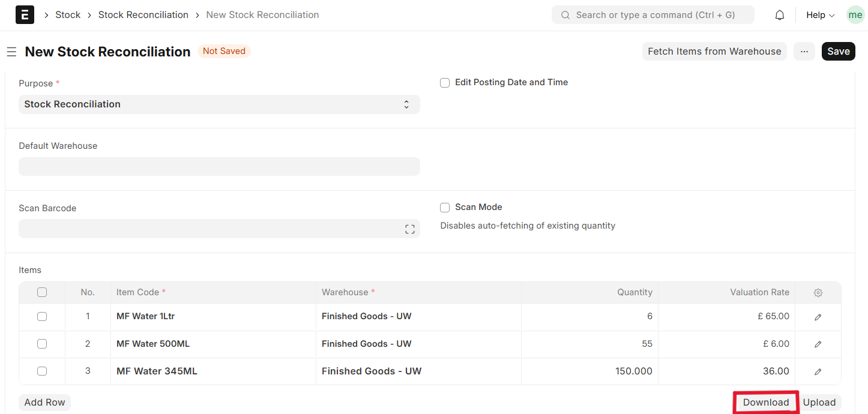Open the three-dots more actions menu
The width and height of the screenshot is (868, 414).
[x=804, y=52]
